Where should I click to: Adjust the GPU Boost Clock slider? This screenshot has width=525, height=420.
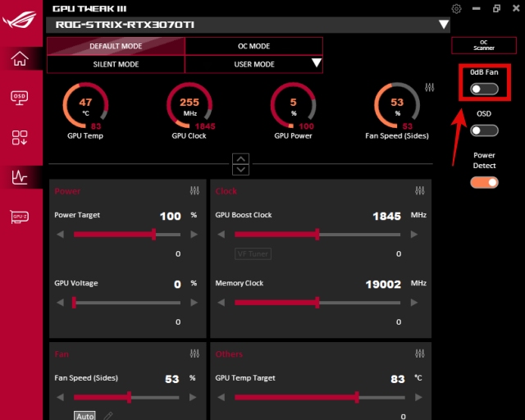(317, 234)
